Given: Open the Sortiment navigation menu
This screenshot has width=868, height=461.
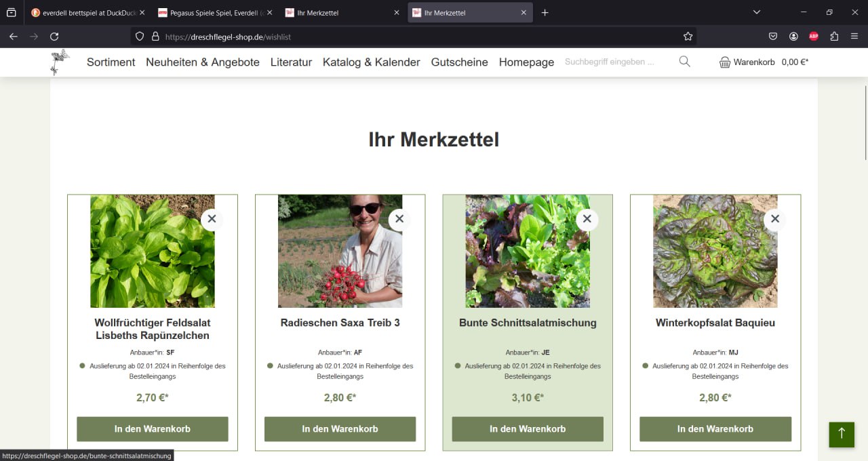Looking at the screenshot, I should [111, 62].
